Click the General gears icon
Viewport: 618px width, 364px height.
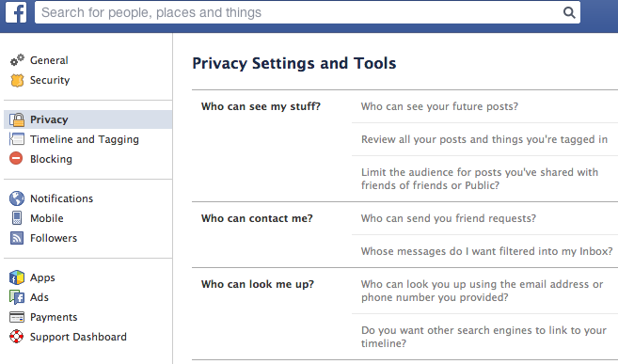point(17,60)
